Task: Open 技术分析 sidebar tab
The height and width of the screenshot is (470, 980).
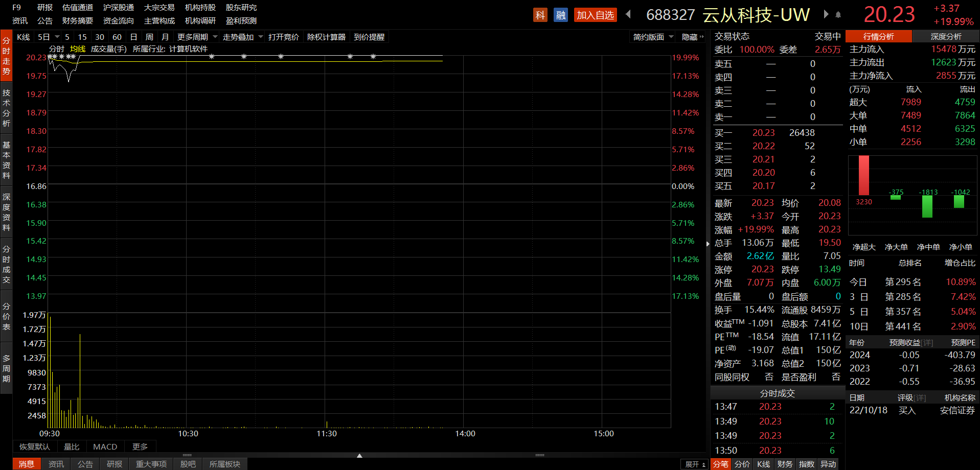Action: click(6, 108)
